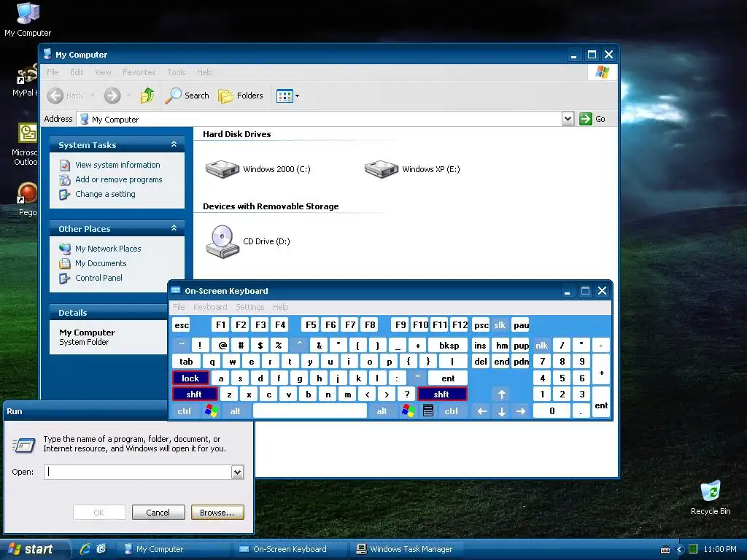The image size is (747, 560).
Task: Click the Back arrow button
Action: 55,96
